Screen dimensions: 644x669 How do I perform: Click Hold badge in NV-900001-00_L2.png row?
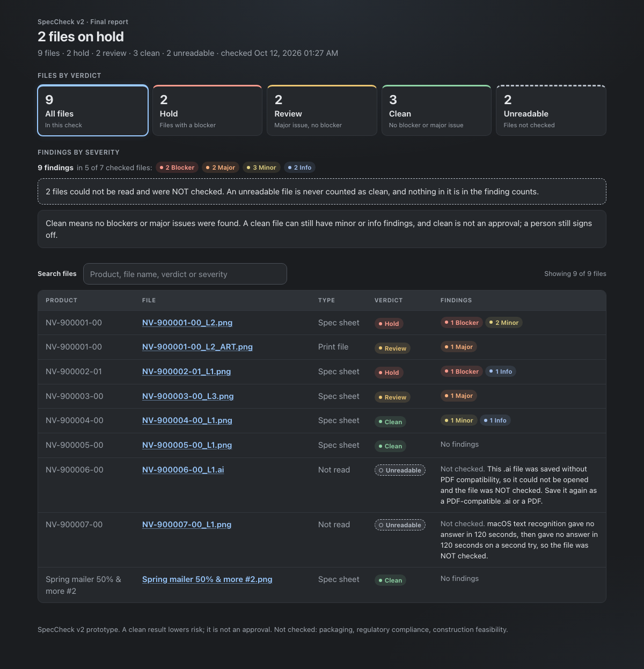(x=389, y=324)
